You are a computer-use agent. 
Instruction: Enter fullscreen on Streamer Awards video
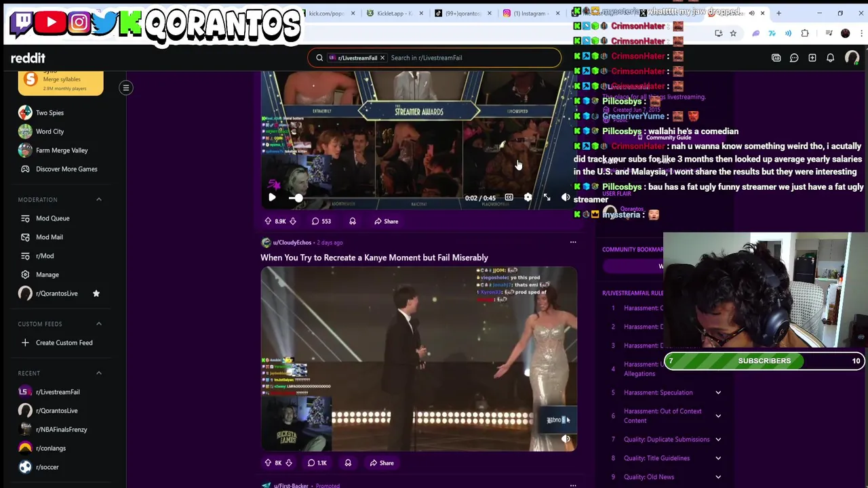pos(547,197)
